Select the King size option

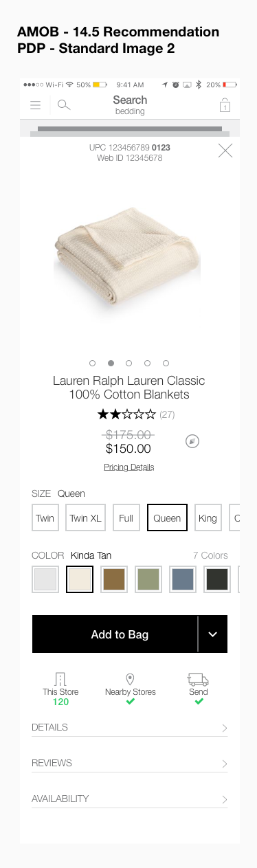pyautogui.click(x=208, y=518)
